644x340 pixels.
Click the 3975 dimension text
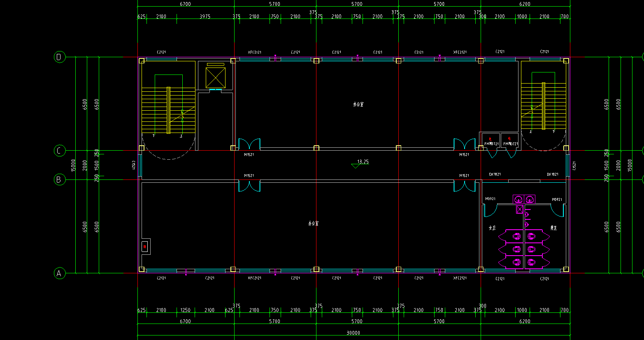205,16
